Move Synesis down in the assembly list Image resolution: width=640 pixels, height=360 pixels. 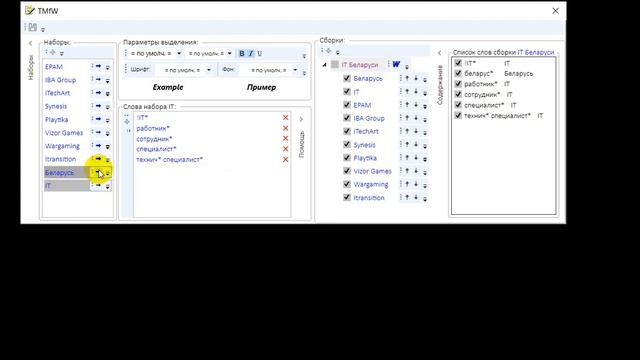416,144
